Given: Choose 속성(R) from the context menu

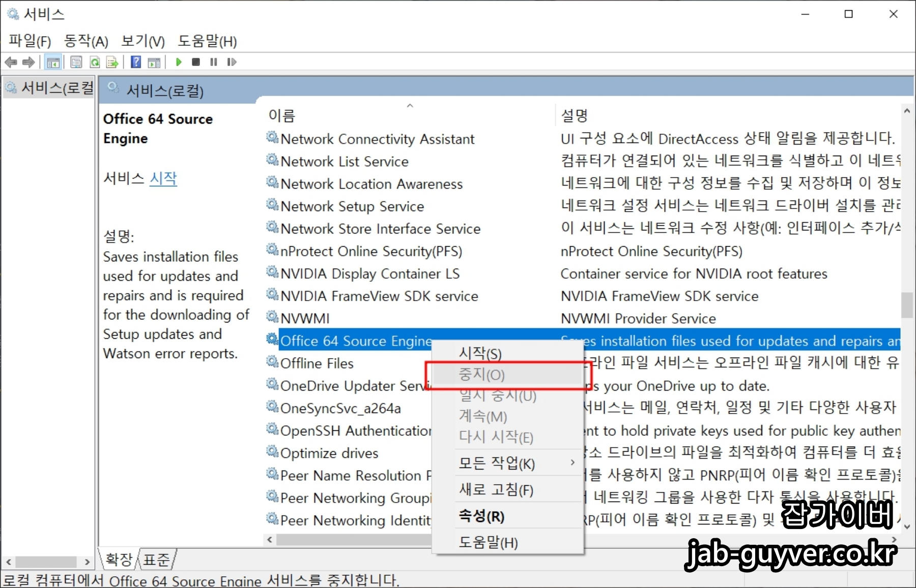Looking at the screenshot, I should 481,516.
